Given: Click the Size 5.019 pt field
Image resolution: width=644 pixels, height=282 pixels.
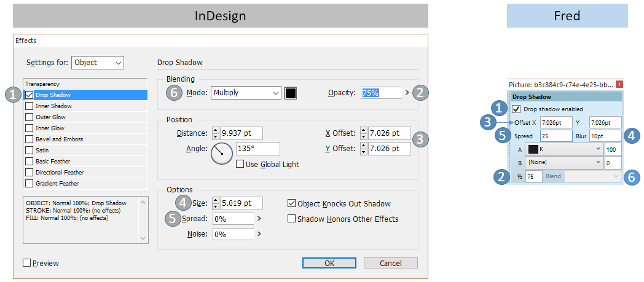Looking at the screenshot, I should [241, 203].
